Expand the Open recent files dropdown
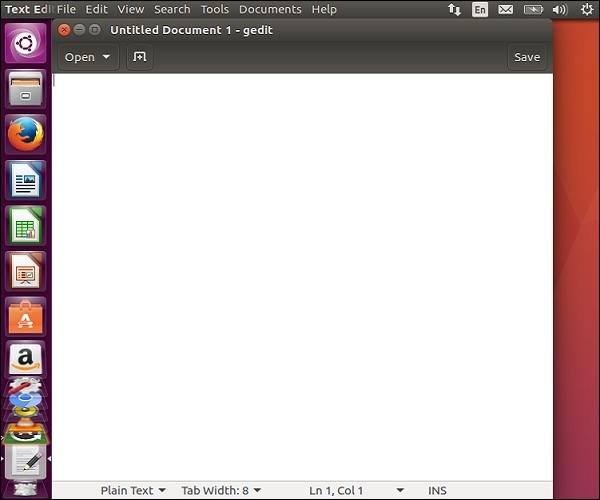Viewport: 600px width, 500px height. [87, 57]
